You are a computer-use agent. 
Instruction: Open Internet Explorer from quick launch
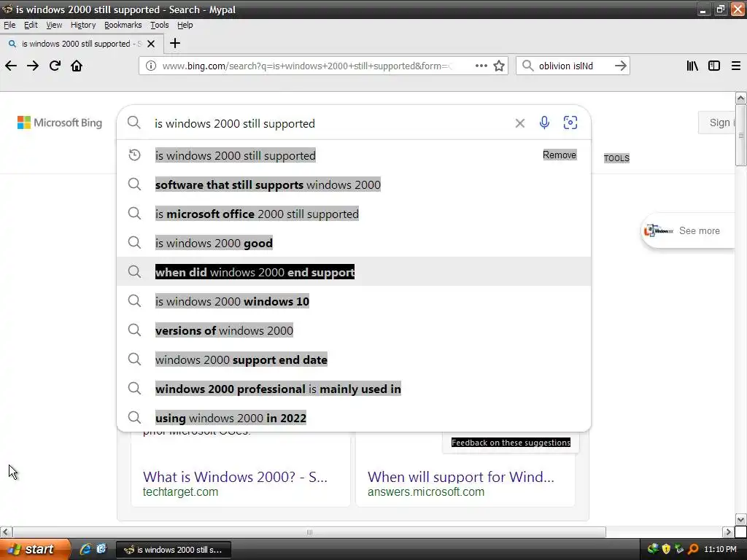click(x=85, y=549)
